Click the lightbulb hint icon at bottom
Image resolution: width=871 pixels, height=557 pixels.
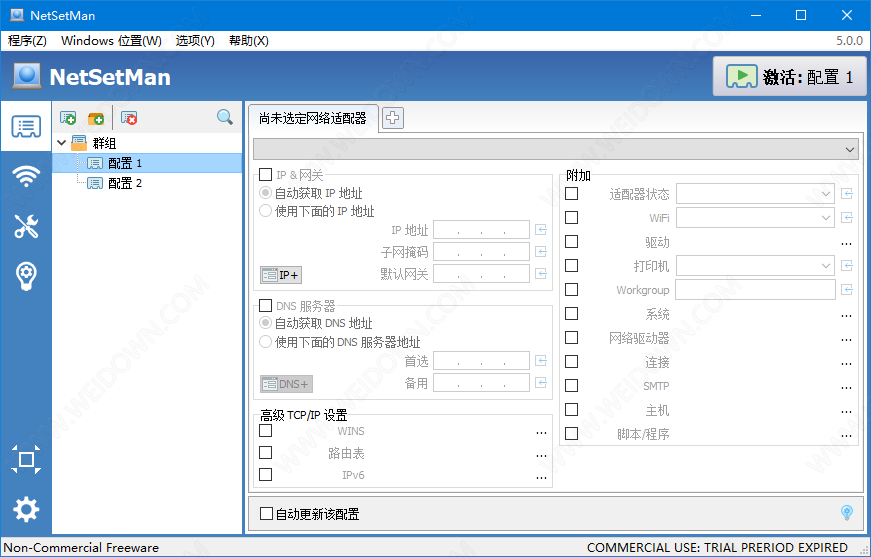click(x=847, y=513)
